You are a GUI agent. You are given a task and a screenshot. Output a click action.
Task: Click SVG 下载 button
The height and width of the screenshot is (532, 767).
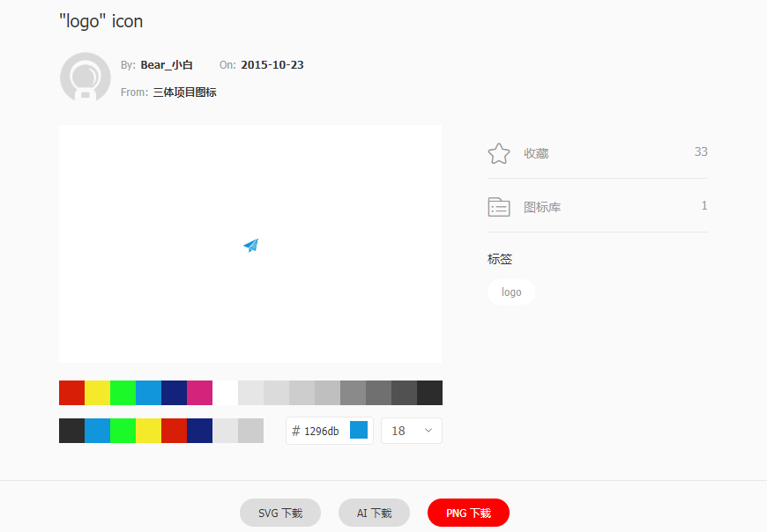pos(280,513)
